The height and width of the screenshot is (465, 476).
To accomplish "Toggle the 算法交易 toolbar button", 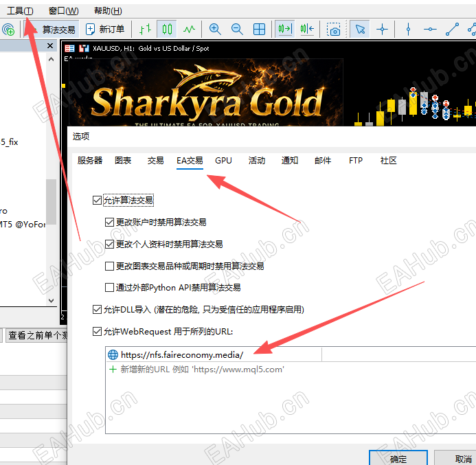I will 52,30.
